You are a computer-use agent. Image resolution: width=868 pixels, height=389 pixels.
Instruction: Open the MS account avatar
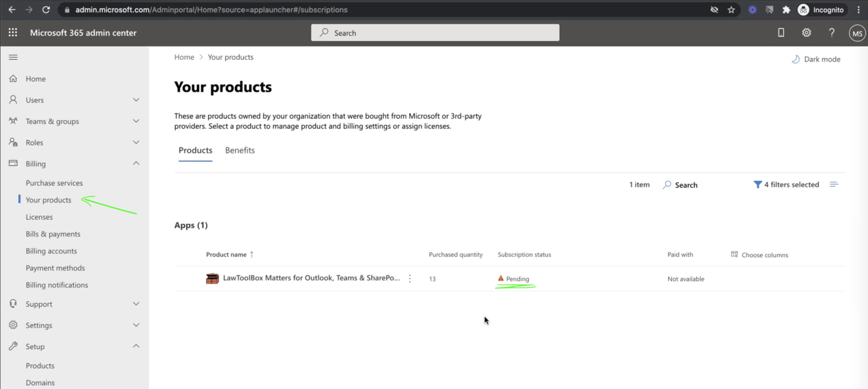857,34
